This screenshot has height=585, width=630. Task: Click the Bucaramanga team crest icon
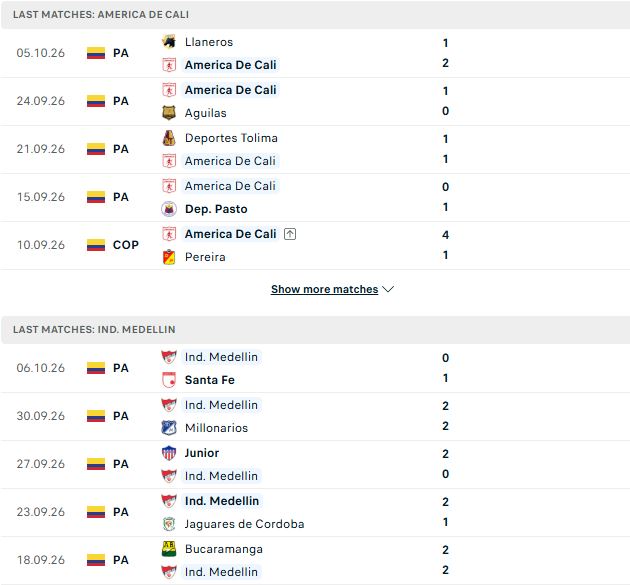169,549
